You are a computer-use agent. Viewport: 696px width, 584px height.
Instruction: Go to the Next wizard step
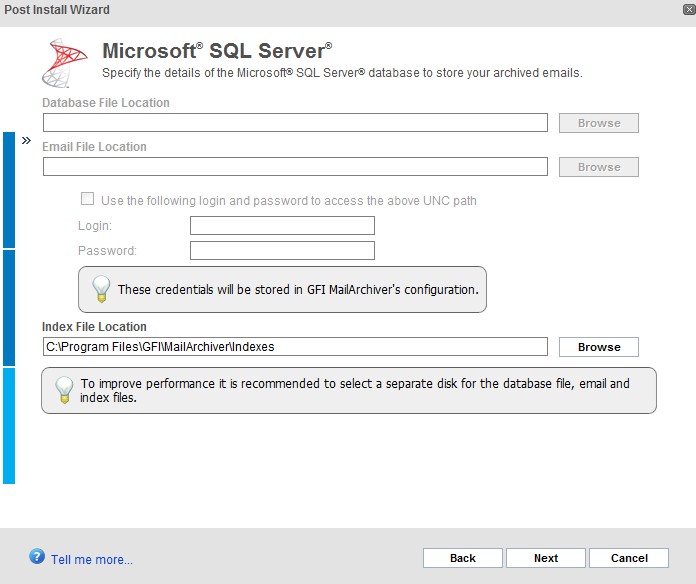(x=546, y=558)
